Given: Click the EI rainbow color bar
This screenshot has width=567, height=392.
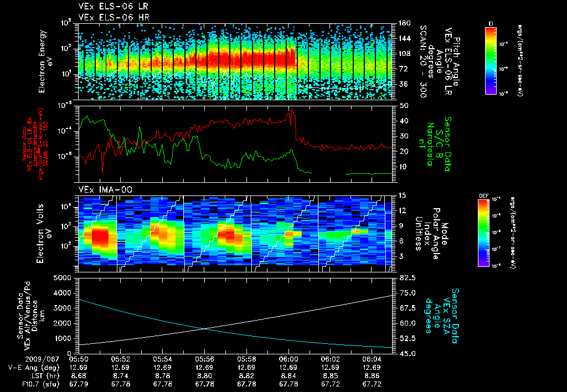Looking at the screenshot, I should click(491, 60).
